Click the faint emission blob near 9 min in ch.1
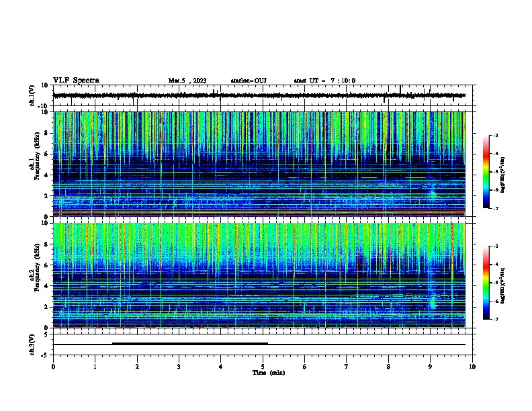 (x=433, y=192)
